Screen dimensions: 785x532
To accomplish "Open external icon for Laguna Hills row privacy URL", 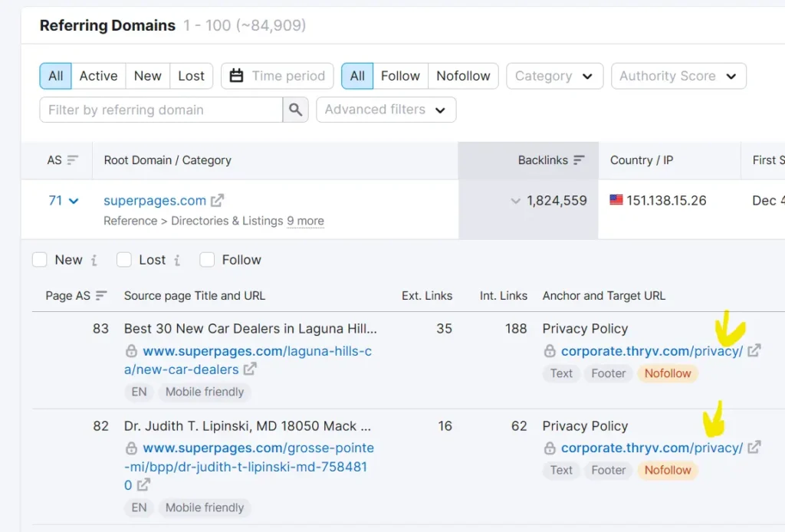I will tap(754, 351).
